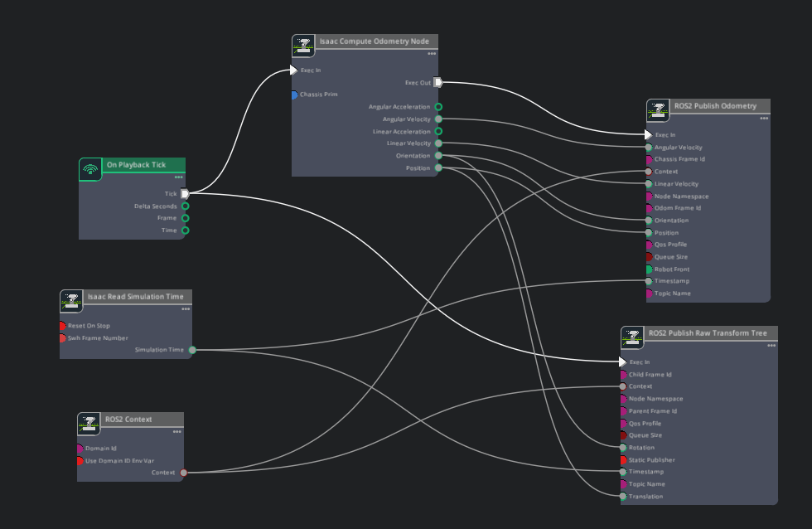The image size is (812, 529).
Task: Click Position output port on Compute Odometry
Action: pyautogui.click(x=438, y=167)
